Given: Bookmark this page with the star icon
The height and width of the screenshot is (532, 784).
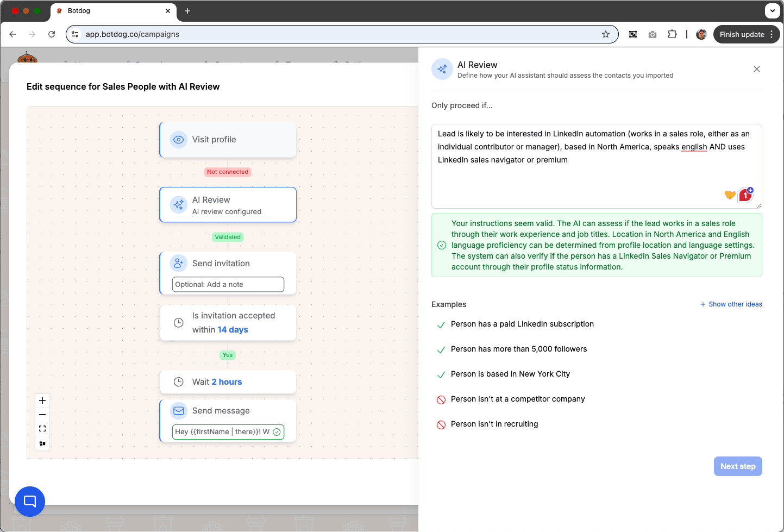Looking at the screenshot, I should pos(606,34).
